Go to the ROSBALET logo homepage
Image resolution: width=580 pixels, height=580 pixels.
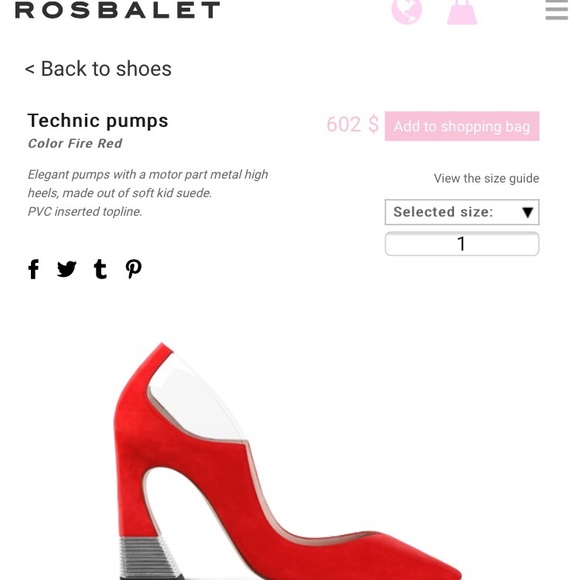118,10
